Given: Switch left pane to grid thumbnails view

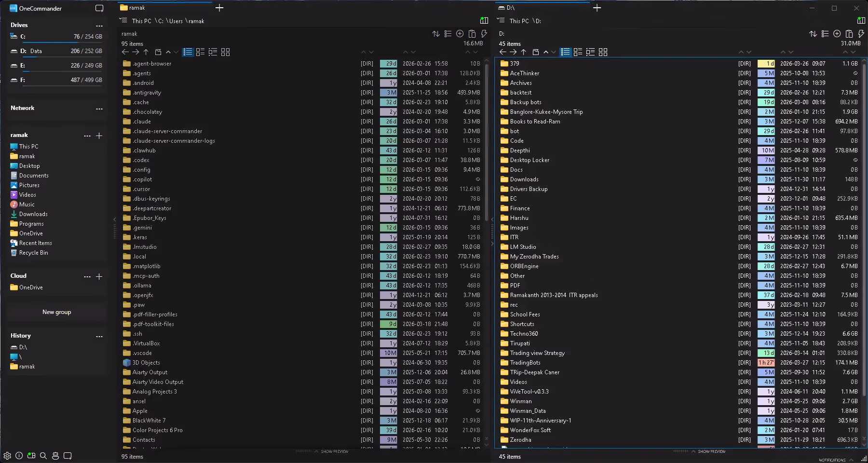Looking at the screenshot, I should point(225,52).
